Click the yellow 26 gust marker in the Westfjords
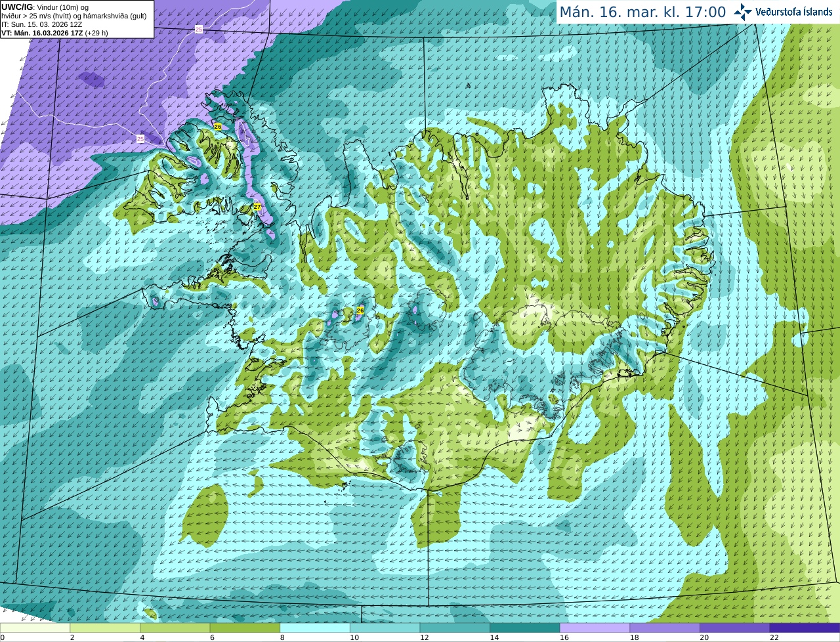Image resolution: width=840 pixels, height=642 pixels. click(218, 126)
